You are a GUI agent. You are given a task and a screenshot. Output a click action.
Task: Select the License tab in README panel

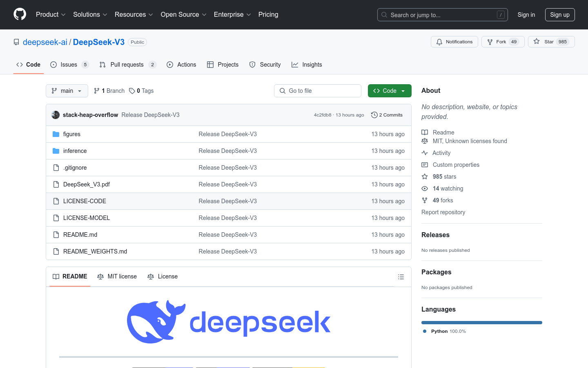coord(163,276)
